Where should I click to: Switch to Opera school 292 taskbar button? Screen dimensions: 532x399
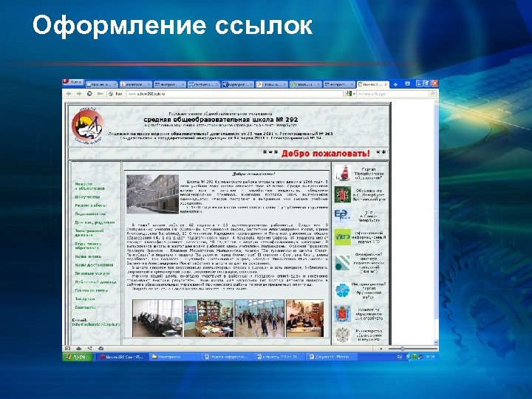pos(122,357)
